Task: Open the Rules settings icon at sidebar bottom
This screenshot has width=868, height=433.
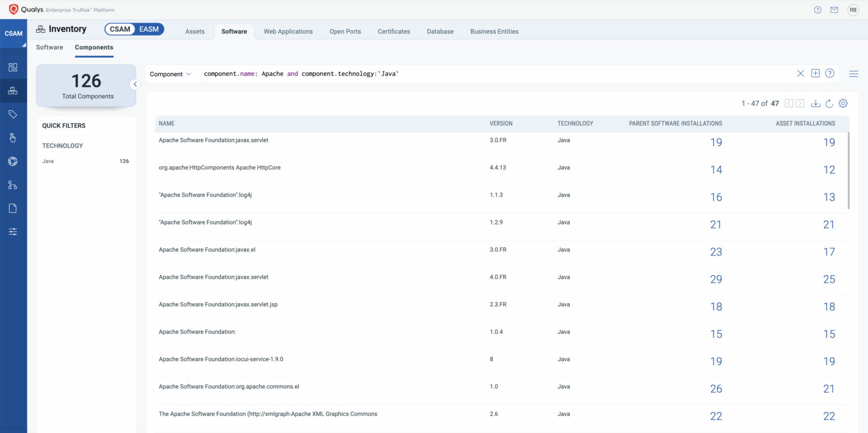Action: pyautogui.click(x=12, y=231)
